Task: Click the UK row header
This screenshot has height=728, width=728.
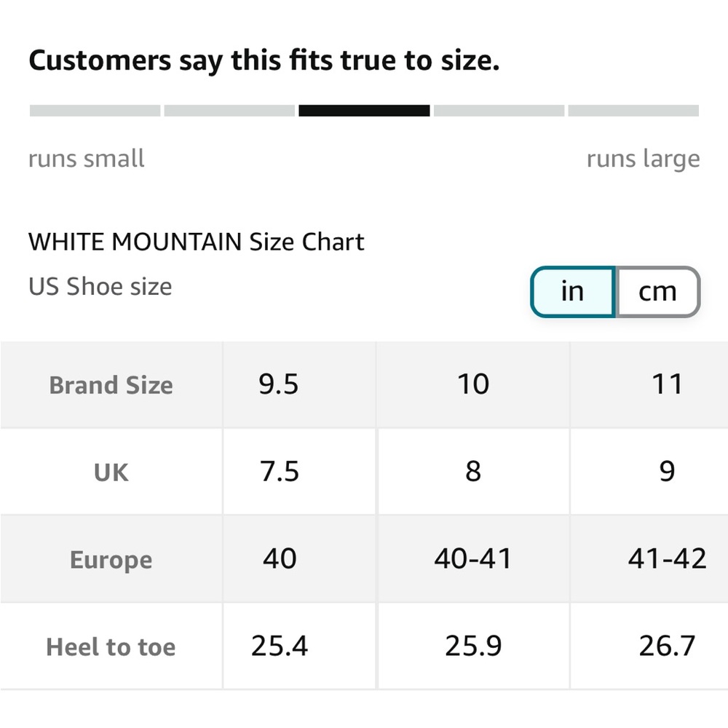Action: pyautogui.click(x=111, y=472)
